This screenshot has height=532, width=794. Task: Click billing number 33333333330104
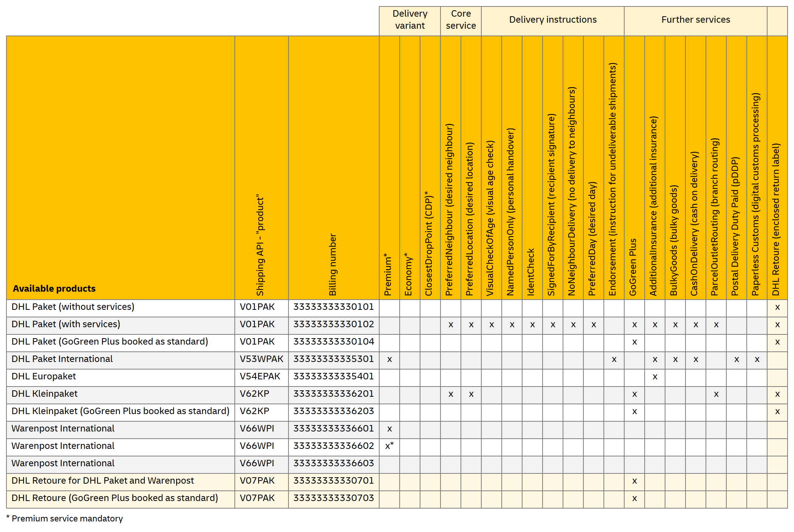click(x=333, y=342)
